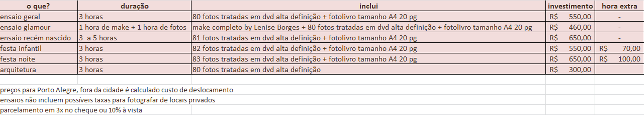Click the 'ensaio recém nascido' cell
The image size is (644, 115).
tap(39, 37)
